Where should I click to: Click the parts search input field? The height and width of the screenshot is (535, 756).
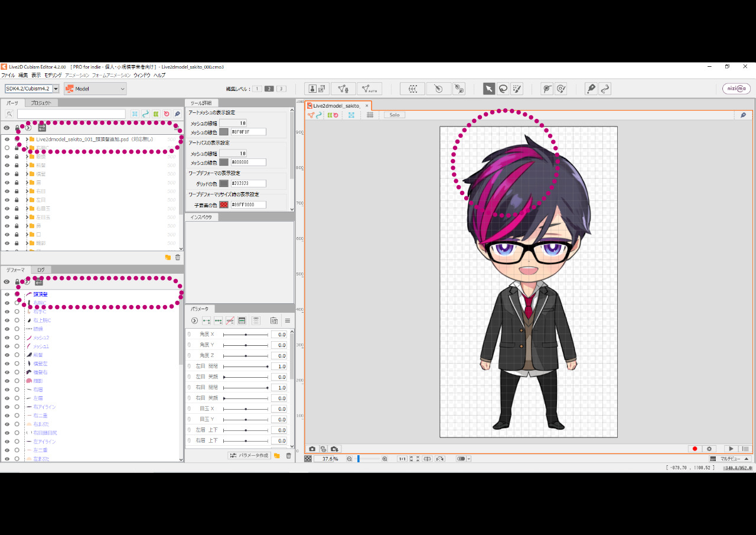coord(71,114)
